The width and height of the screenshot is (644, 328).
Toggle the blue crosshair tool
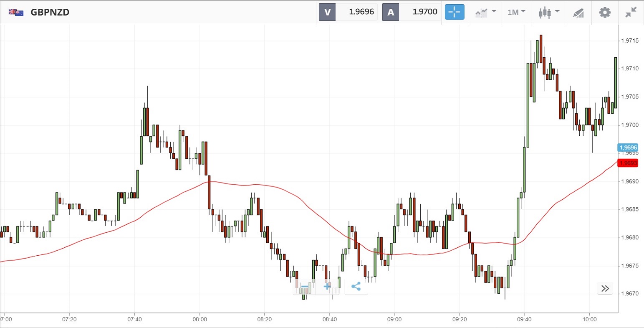pos(455,12)
